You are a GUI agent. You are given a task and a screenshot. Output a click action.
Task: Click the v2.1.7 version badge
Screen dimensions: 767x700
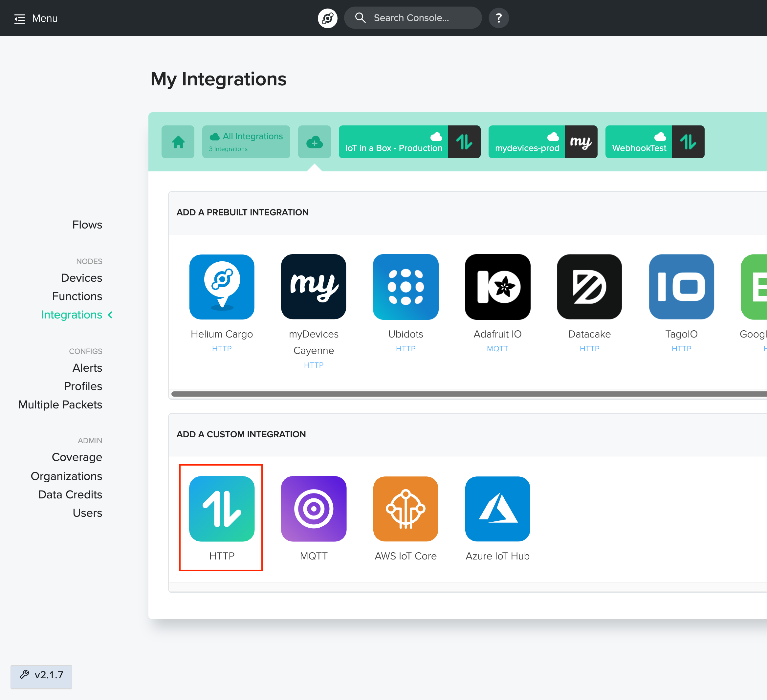(41, 676)
